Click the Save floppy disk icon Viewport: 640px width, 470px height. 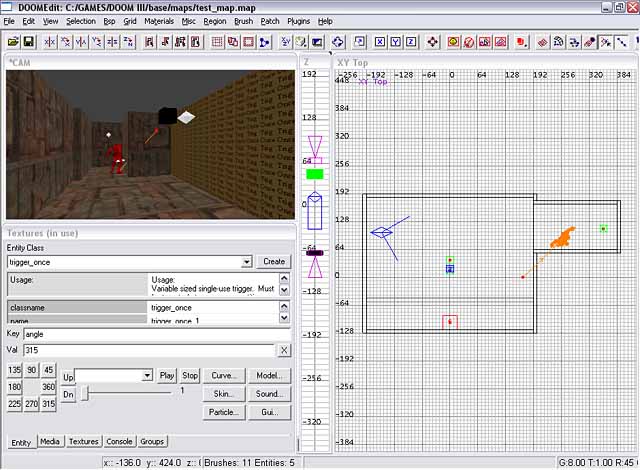29,42
